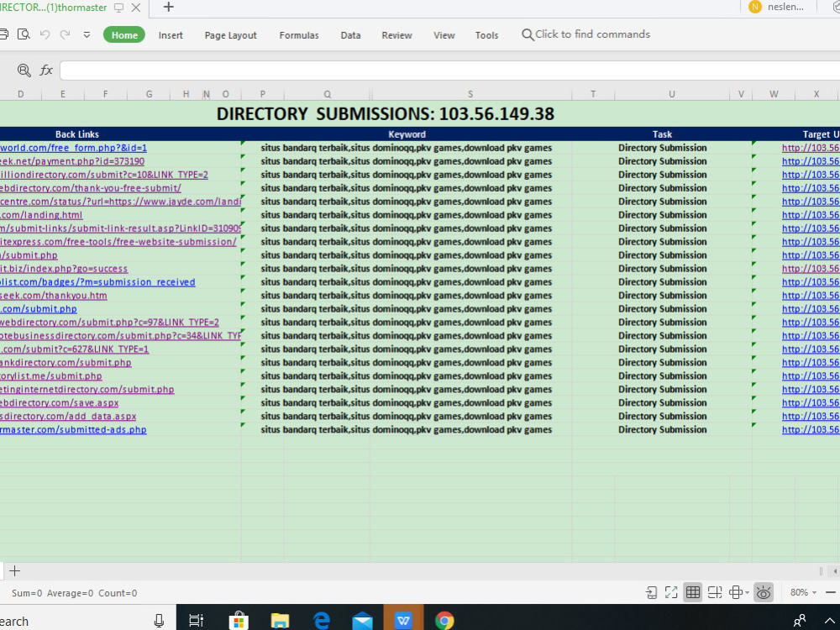Screen dimensions: 840x630
Task: Click the zoom out minus button
Action: (x=831, y=592)
